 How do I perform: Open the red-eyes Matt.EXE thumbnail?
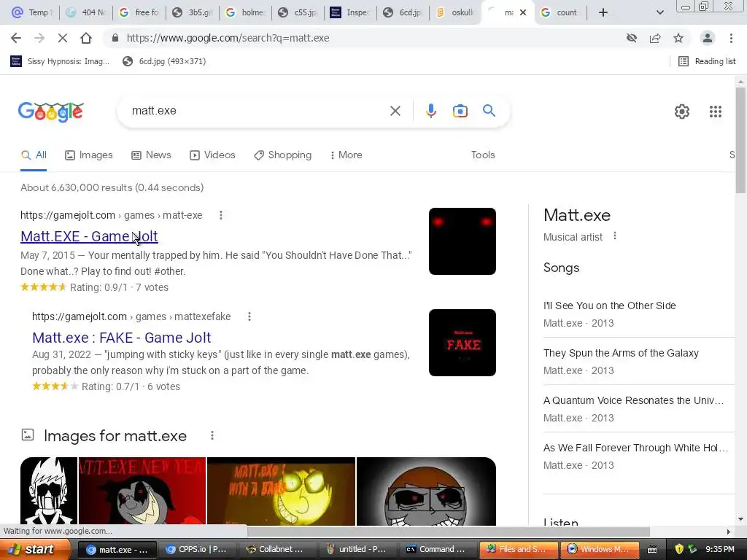pyautogui.click(x=462, y=241)
